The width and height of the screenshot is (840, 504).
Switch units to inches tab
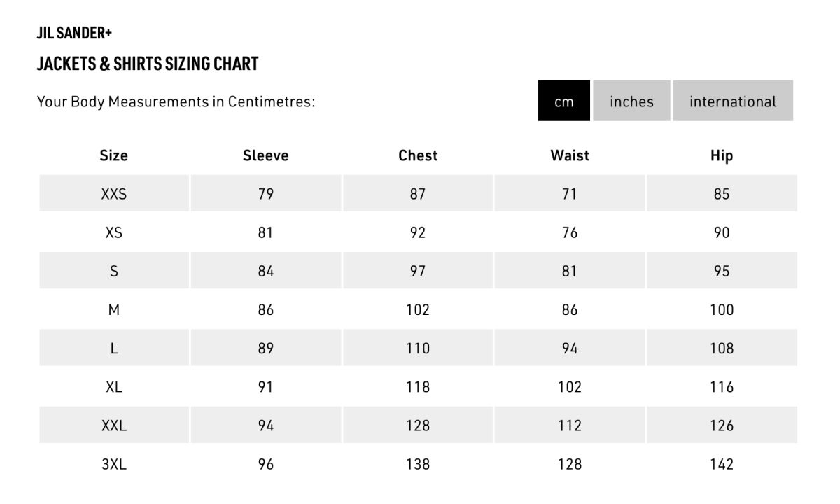pyautogui.click(x=631, y=101)
